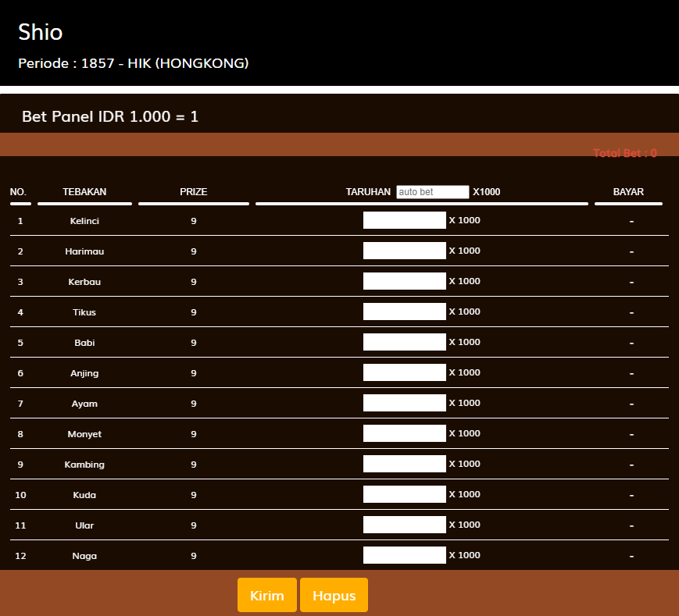Click the PRIZE column header

pyautogui.click(x=193, y=192)
